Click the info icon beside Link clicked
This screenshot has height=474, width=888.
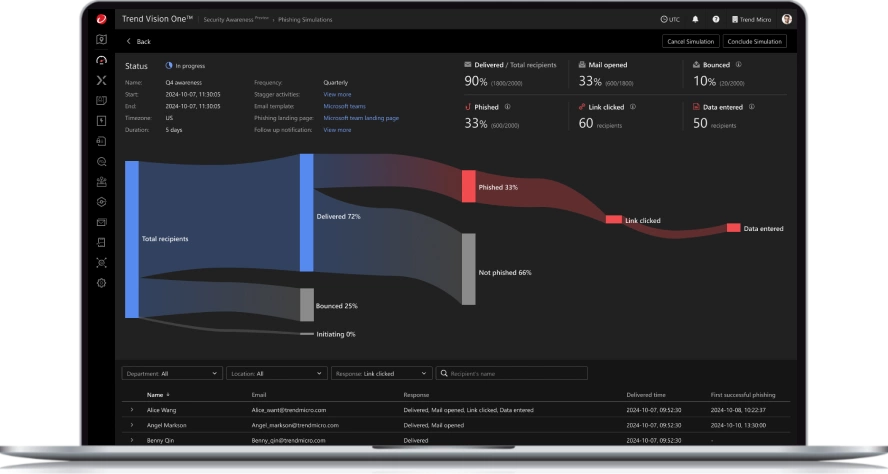pyautogui.click(x=633, y=106)
